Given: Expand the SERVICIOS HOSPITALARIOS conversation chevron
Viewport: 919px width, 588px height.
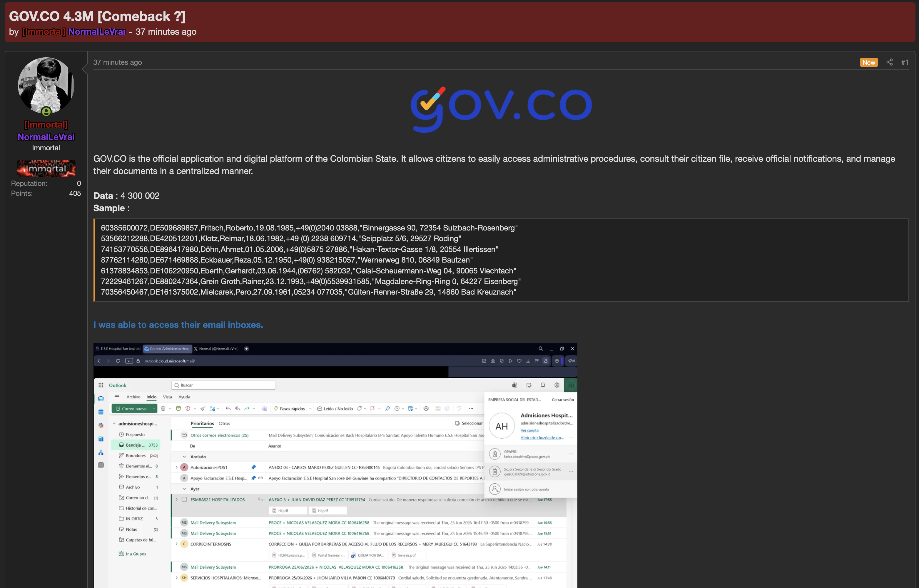Looking at the screenshot, I should [176, 578].
